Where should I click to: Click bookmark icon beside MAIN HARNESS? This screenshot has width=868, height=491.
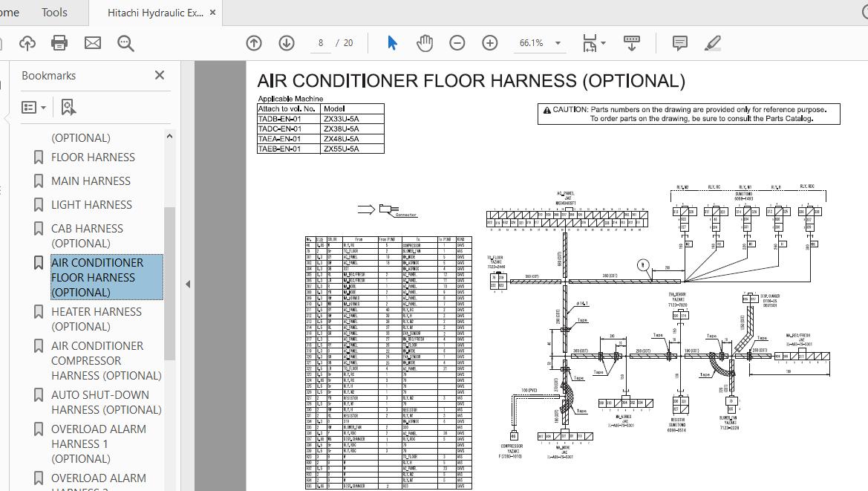pyautogui.click(x=38, y=181)
